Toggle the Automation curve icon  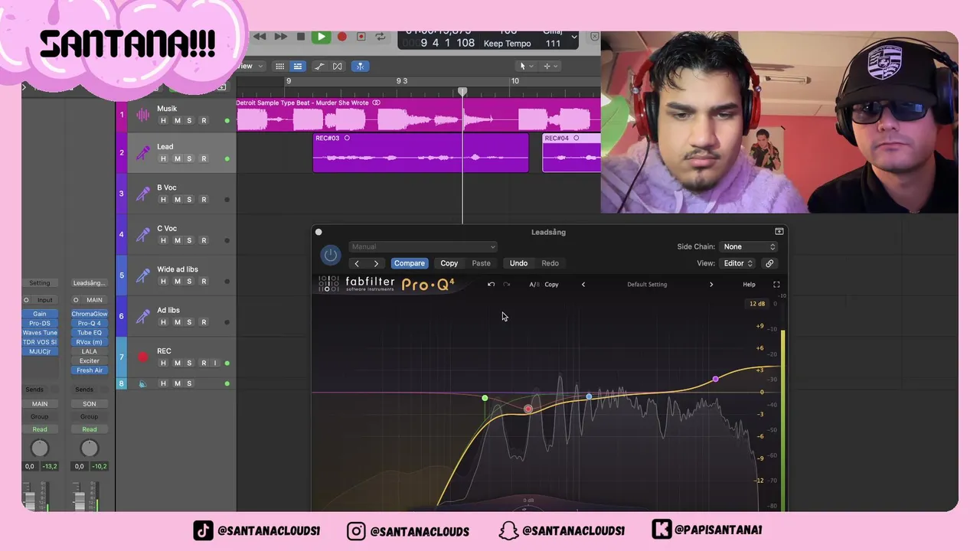click(319, 67)
